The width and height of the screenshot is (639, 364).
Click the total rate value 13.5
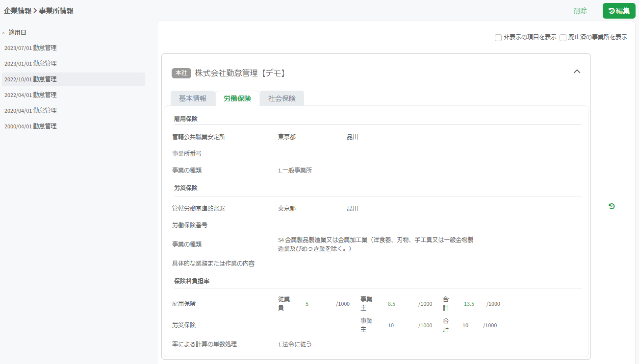tap(469, 304)
